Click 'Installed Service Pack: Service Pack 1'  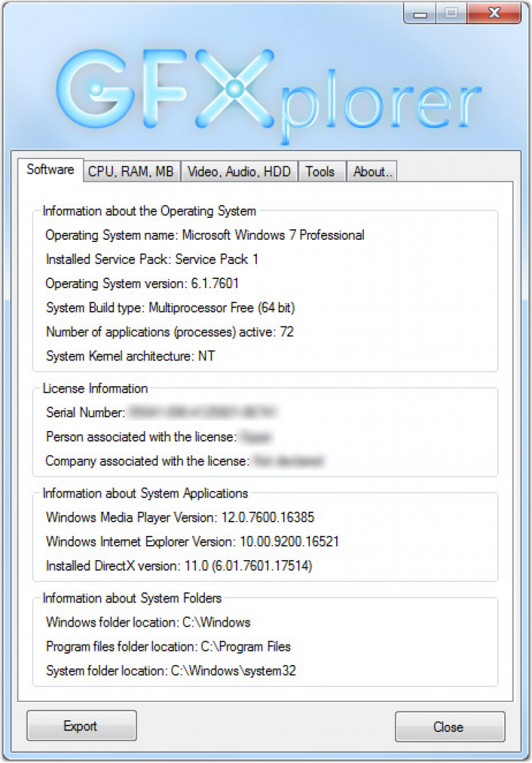[x=152, y=259]
